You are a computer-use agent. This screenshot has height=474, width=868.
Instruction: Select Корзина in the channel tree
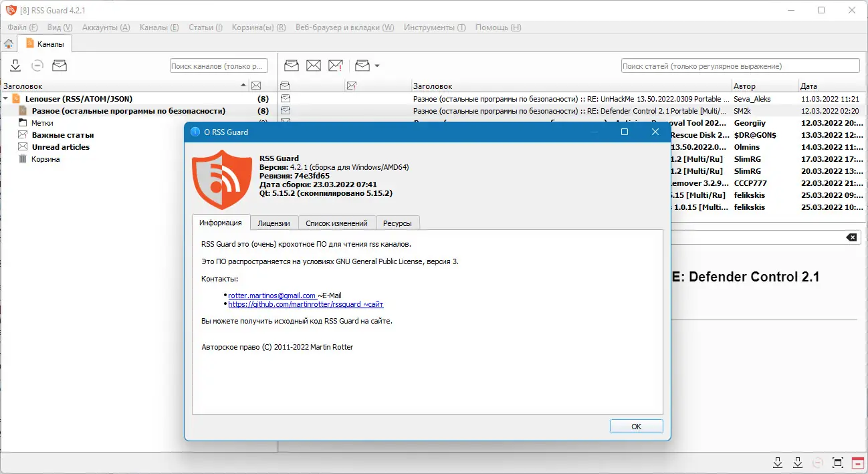point(45,159)
